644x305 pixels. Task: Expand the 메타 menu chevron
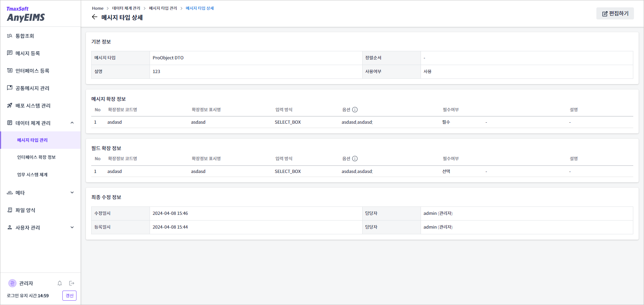[72, 192]
